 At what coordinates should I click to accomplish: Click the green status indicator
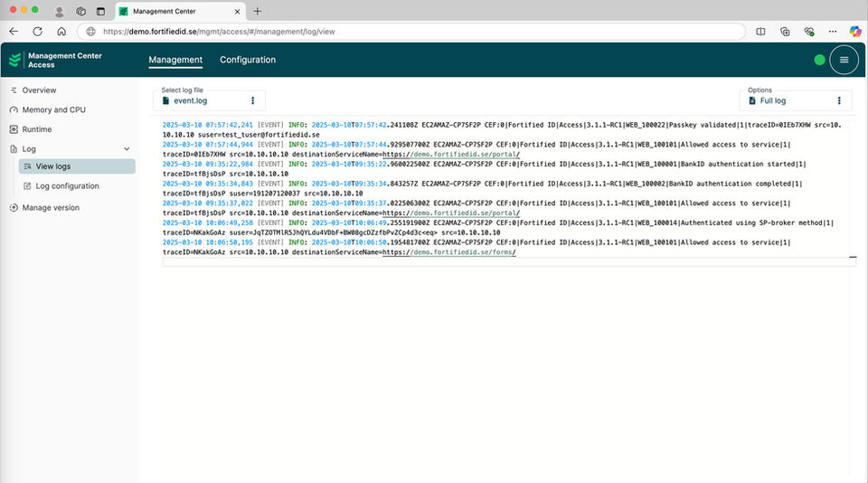[820, 60]
